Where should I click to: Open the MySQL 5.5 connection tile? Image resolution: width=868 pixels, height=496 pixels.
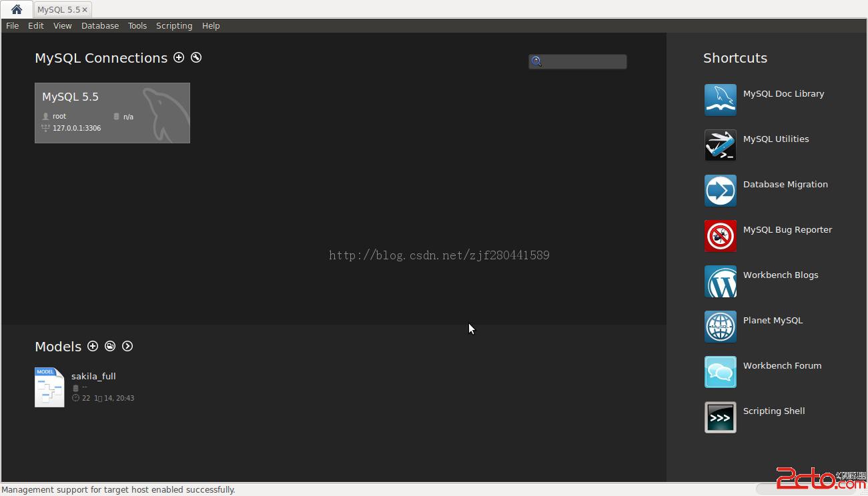coord(112,113)
